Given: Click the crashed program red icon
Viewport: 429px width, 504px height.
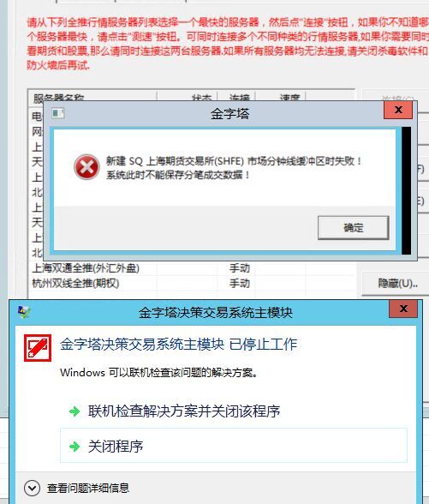Looking at the screenshot, I should (x=38, y=348).
